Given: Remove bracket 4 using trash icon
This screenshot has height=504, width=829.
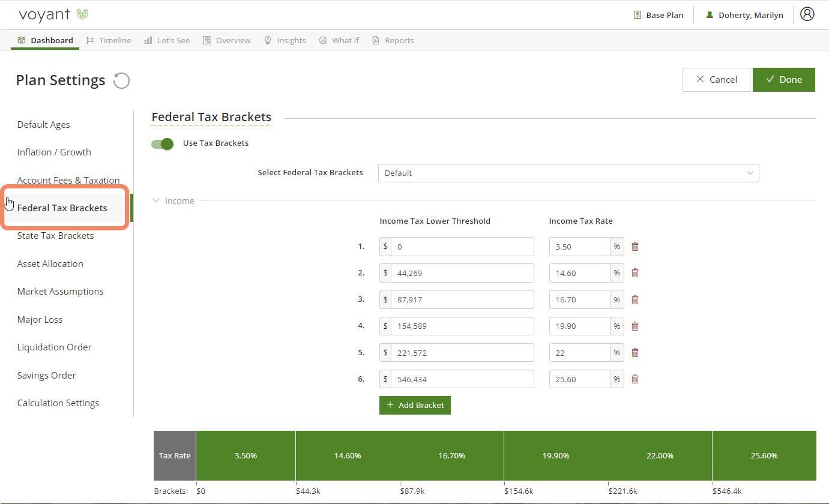Looking at the screenshot, I should tap(635, 326).
